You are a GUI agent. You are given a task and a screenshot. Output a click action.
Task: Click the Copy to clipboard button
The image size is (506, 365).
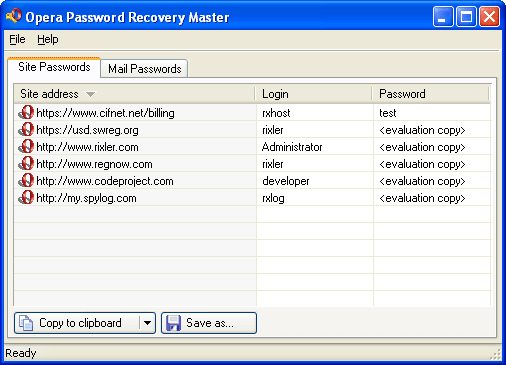click(x=77, y=323)
